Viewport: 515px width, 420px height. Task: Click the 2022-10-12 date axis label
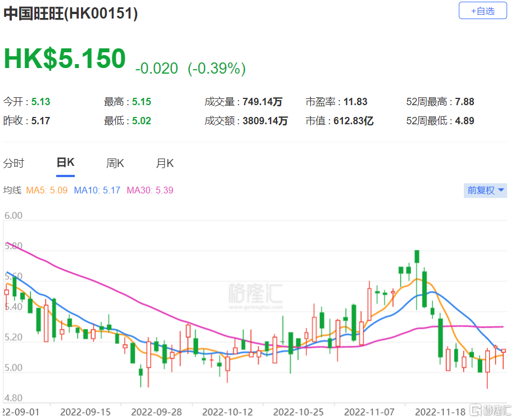pos(227,412)
